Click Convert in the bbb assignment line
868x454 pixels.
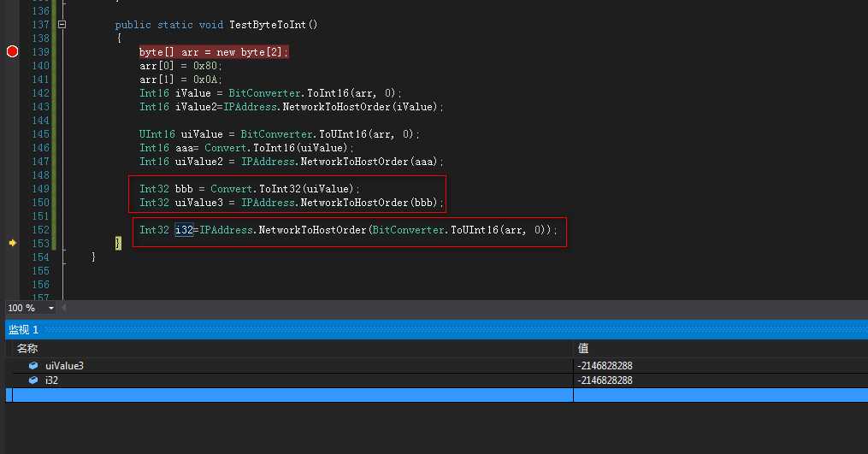coord(232,188)
